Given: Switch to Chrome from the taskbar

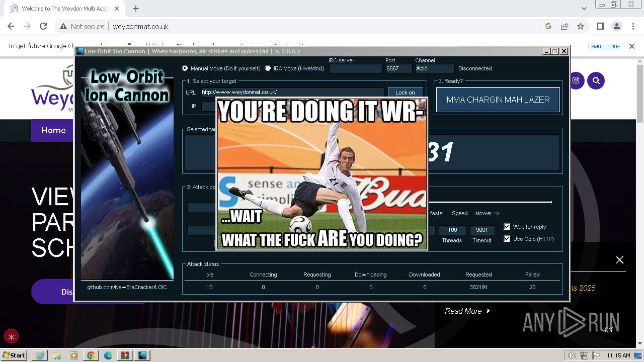Looking at the screenshot, I should click(91, 355).
